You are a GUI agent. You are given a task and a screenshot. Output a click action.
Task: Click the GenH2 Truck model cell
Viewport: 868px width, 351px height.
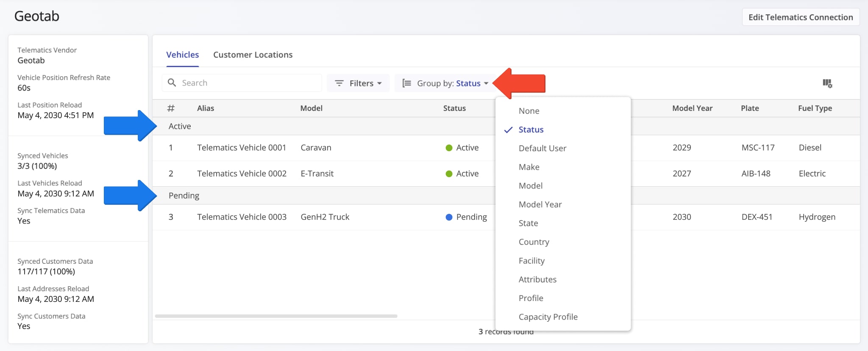coord(325,217)
